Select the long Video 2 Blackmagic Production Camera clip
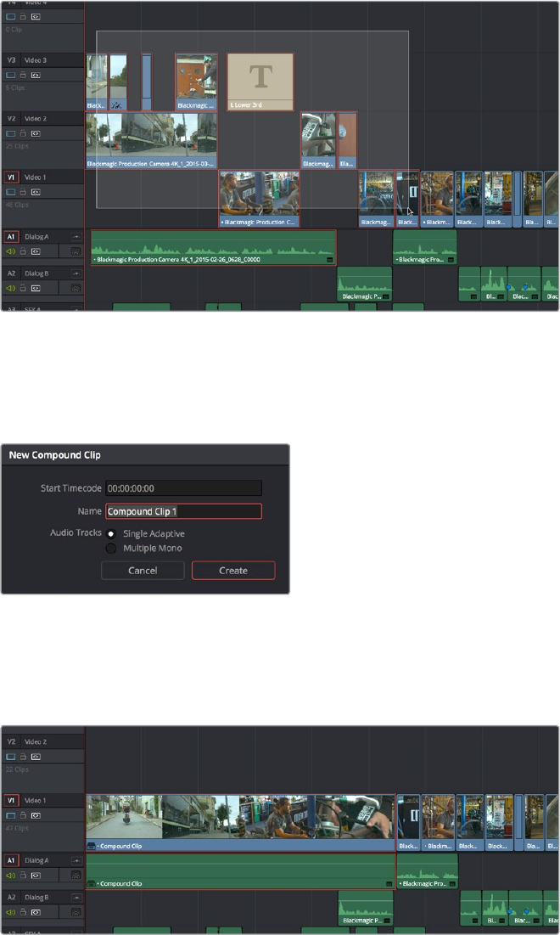Image resolution: width=560 pixels, height=935 pixels. pyautogui.click(x=151, y=140)
